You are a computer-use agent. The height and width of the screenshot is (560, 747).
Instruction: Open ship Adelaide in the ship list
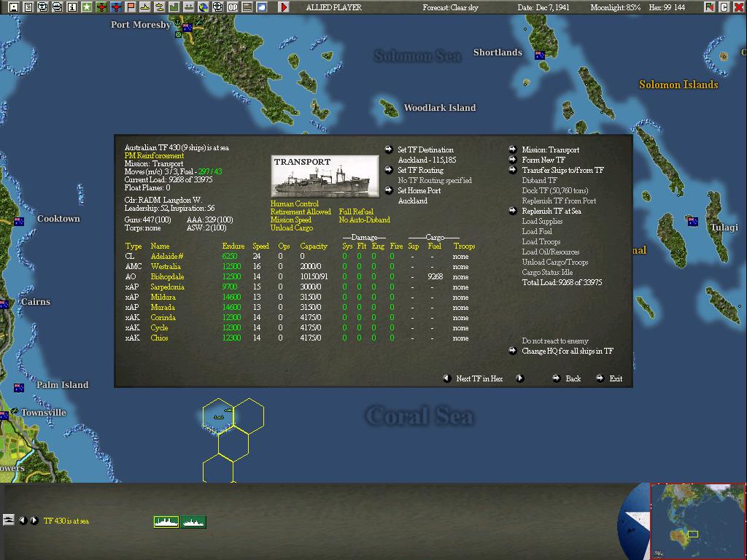coord(167,256)
